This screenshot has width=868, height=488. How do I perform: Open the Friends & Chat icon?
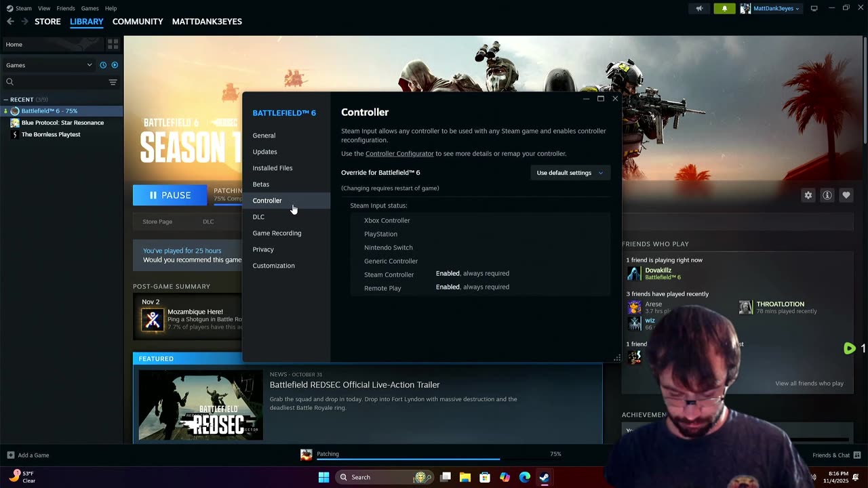tap(857, 455)
